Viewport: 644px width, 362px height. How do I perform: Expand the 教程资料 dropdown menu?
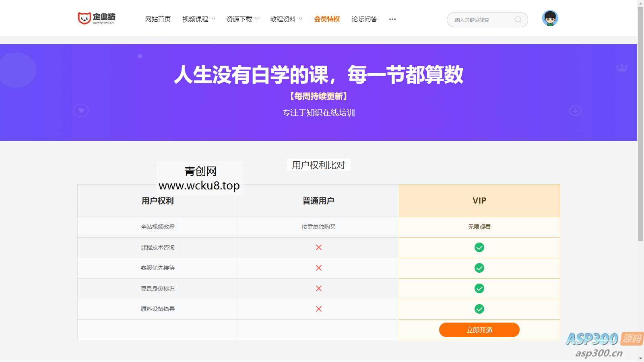[x=283, y=19]
